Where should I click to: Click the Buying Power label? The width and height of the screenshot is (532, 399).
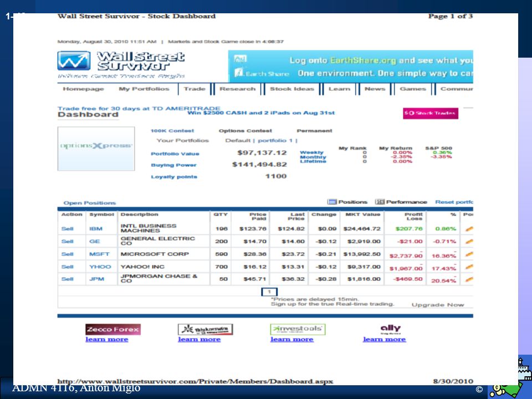(173, 165)
